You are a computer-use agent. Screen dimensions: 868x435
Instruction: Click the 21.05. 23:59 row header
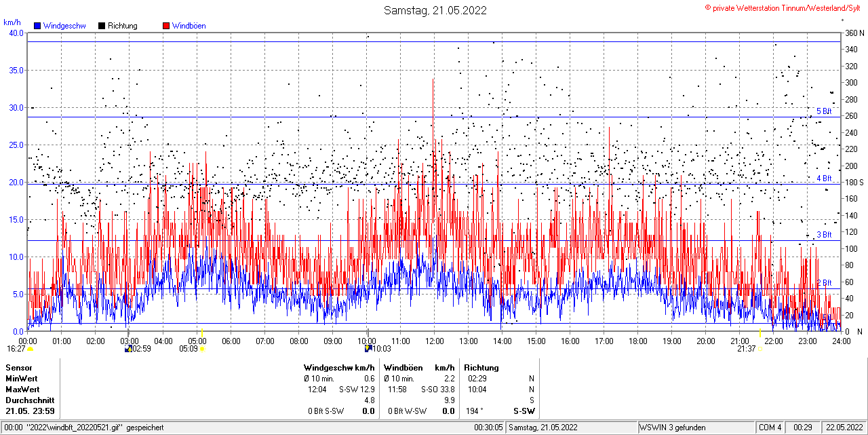[x=29, y=411]
